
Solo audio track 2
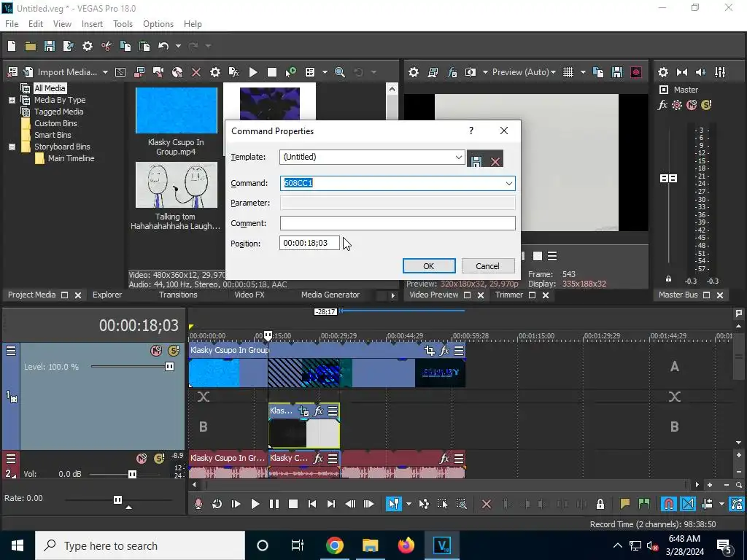[159, 458]
